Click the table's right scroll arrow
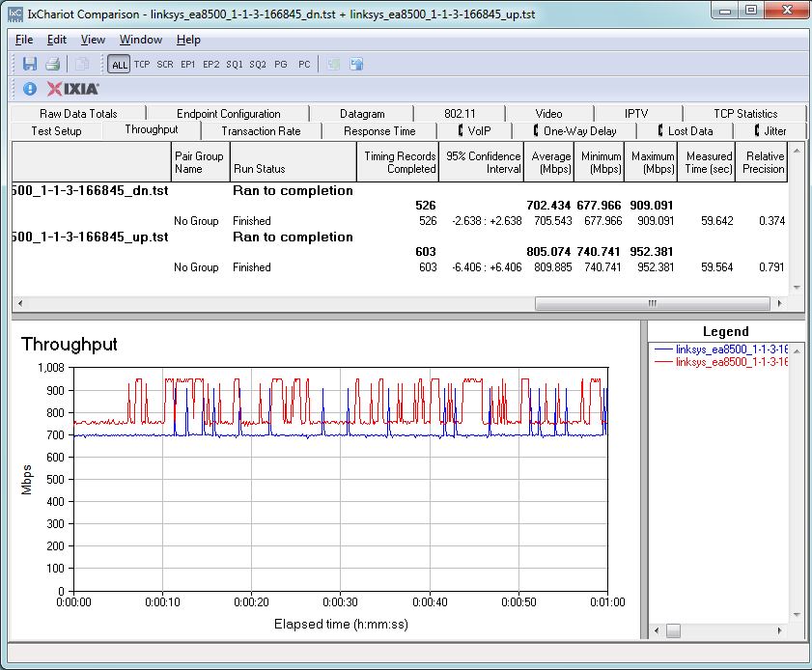This screenshot has width=812, height=670. point(779,303)
